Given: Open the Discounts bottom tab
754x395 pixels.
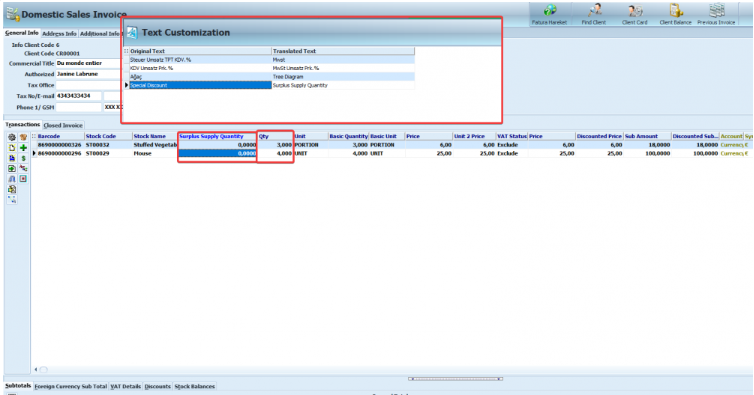Looking at the screenshot, I should 158,386.
